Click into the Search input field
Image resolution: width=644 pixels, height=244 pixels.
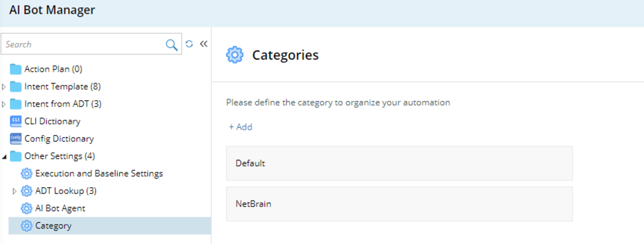(81, 45)
